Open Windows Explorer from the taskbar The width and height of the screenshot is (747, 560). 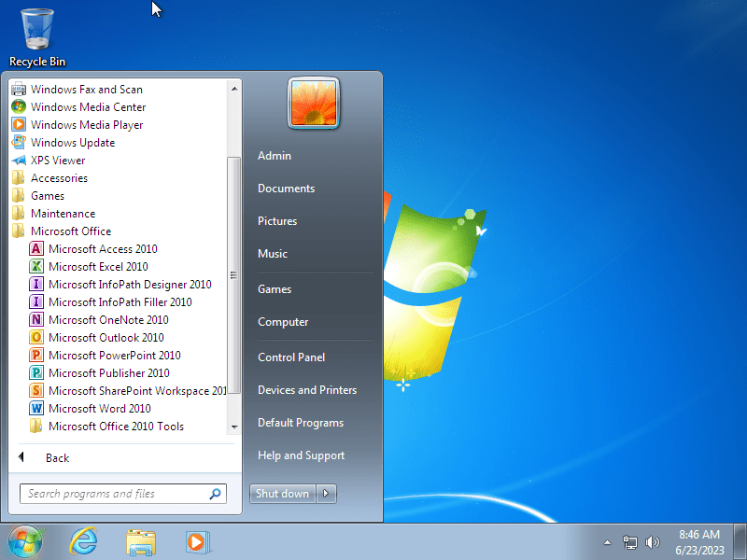[x=141, y=542]
